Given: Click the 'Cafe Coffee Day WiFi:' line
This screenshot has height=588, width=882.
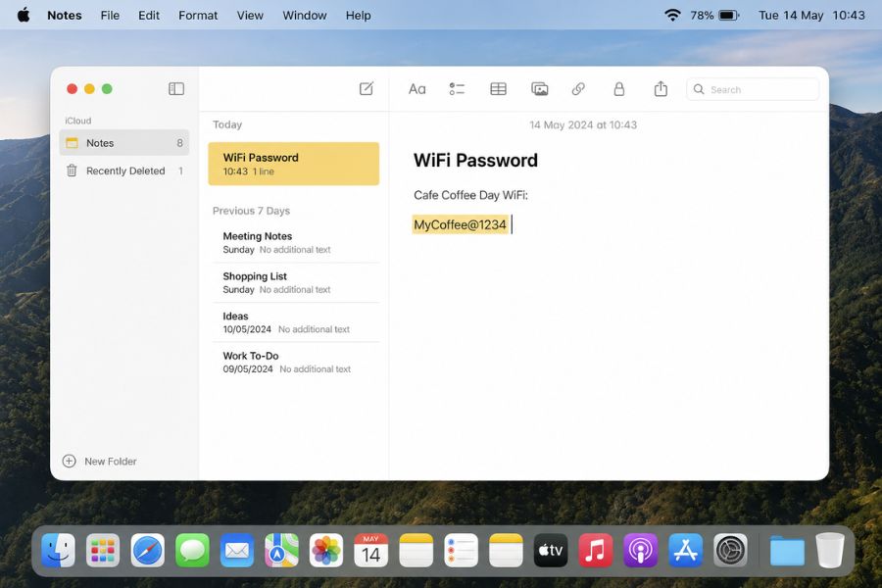Looking at the screenshot, I should pyautogui.click(x=470, y=195).
